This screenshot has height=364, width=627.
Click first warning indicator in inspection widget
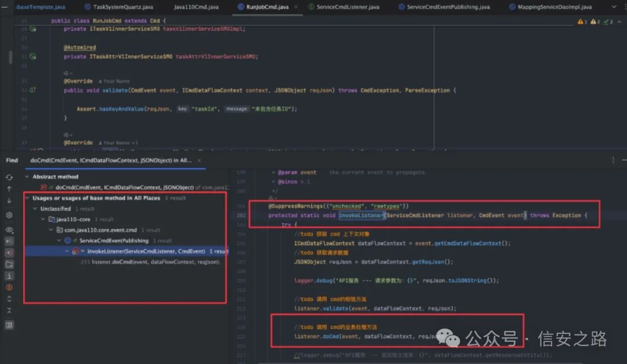[x=582, y=21]
